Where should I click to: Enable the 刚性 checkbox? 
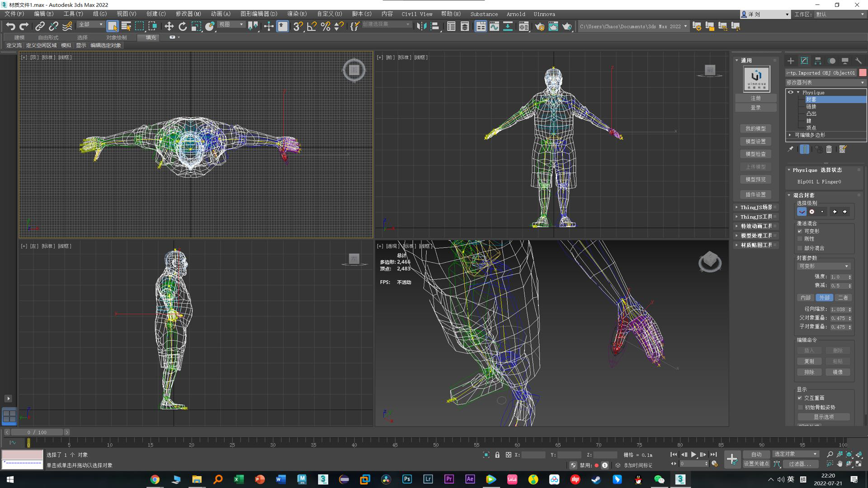800,239
